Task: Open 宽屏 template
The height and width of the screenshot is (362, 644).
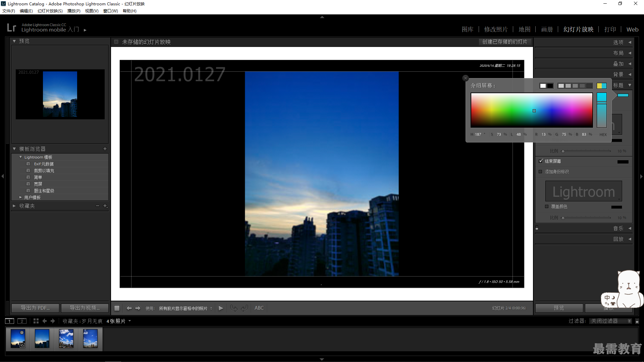Action: (x=38, y=184)
